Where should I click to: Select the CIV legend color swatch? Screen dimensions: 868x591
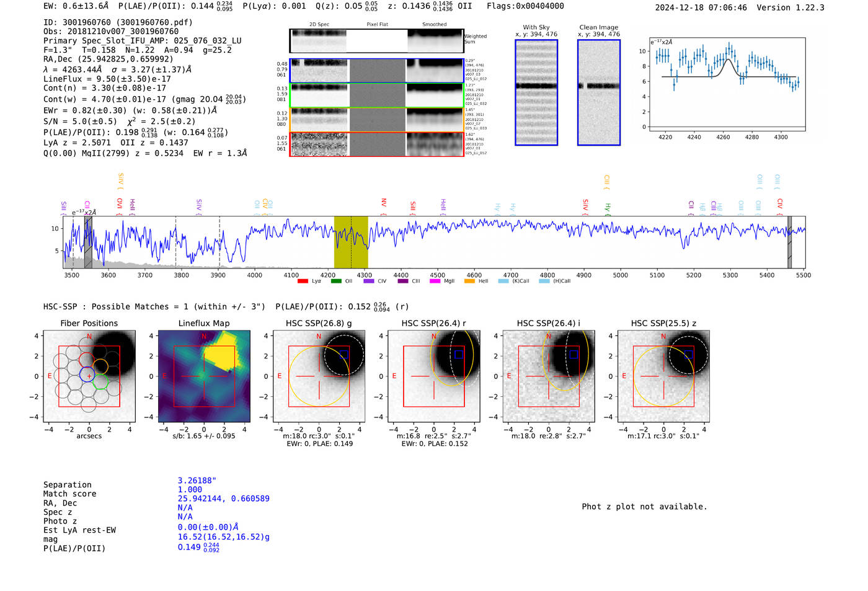click(x=369, y=281)
